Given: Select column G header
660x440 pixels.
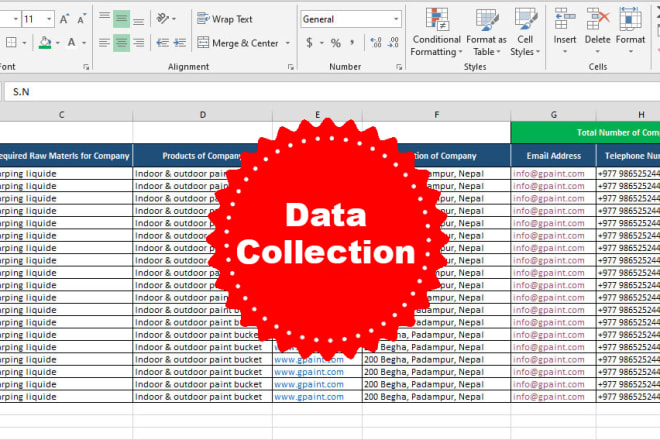Looking at the screenshot, I should tap(553, 115).
